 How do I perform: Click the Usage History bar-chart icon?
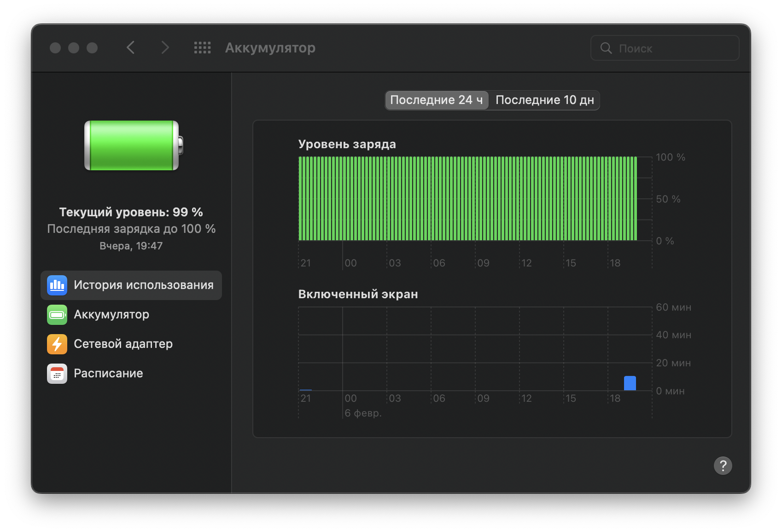tap(57, 285)
